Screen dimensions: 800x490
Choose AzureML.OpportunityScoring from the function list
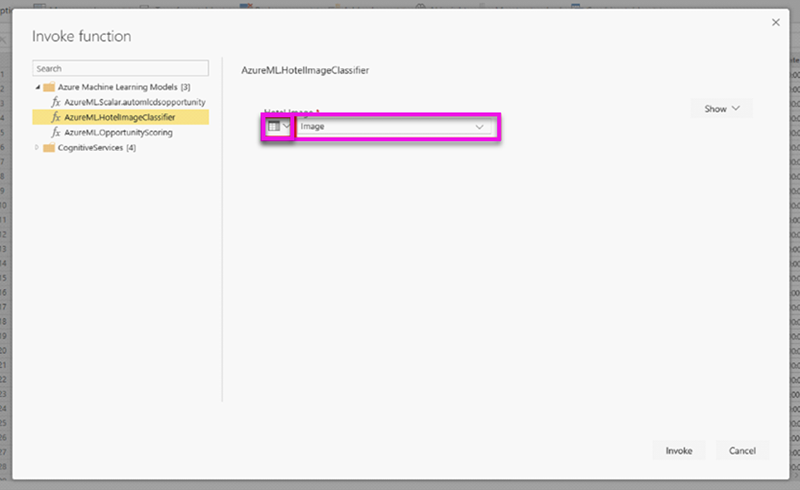(118, 133)
